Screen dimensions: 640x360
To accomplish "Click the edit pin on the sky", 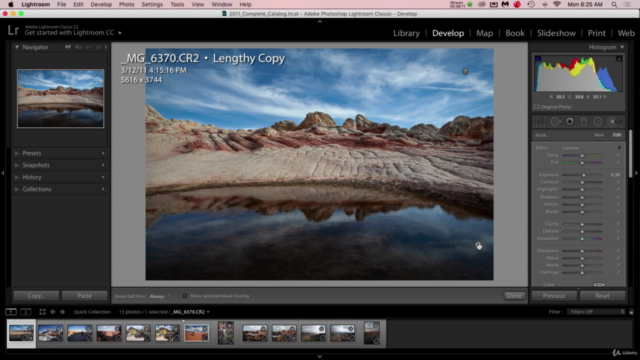I will tap(465, 71).
